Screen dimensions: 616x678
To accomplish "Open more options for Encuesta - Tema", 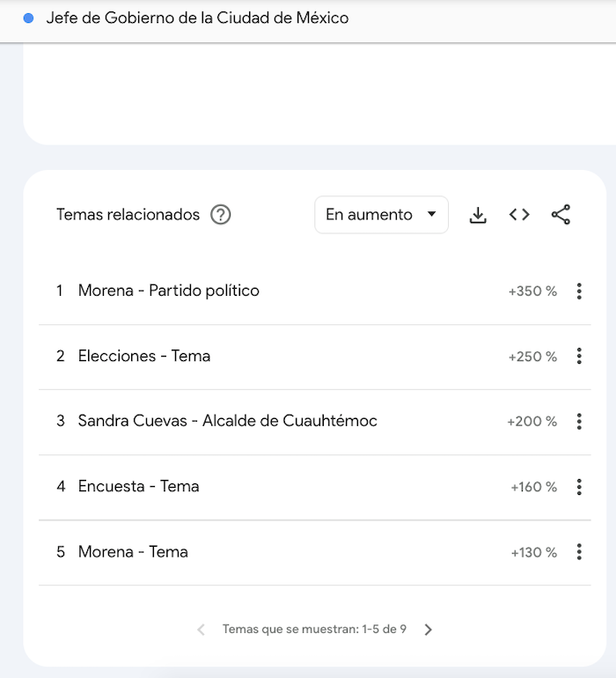I will click(x=579, y=487).
